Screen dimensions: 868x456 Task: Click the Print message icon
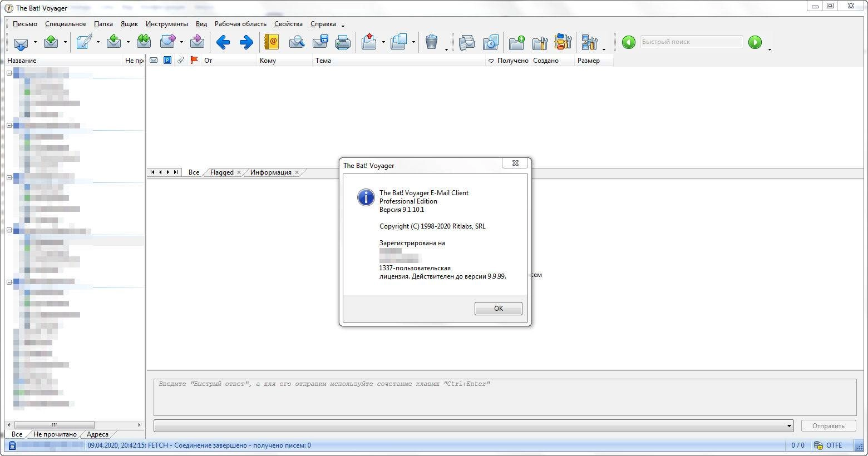tap(343, 42)
